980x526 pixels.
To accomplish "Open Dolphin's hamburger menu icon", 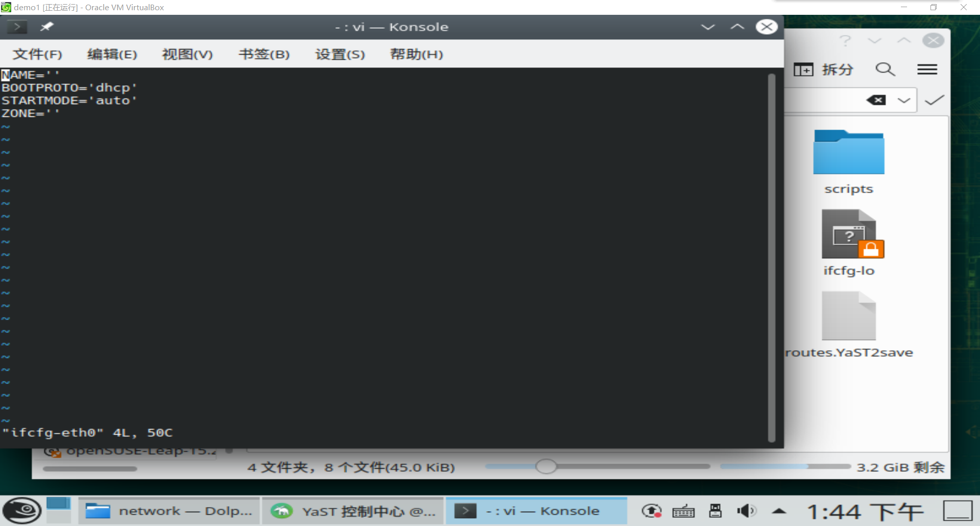I will [927, 69].
